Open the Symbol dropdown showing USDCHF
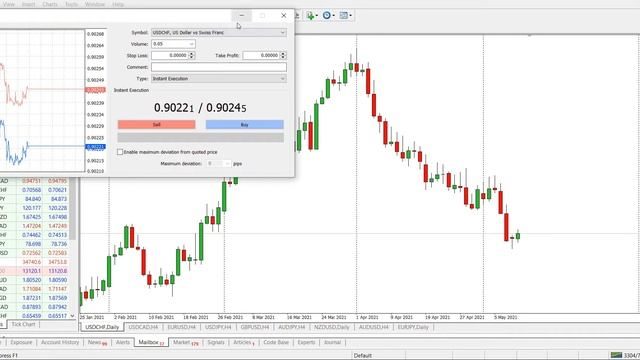This screenshot has height=360, width=640. [219, 33]
